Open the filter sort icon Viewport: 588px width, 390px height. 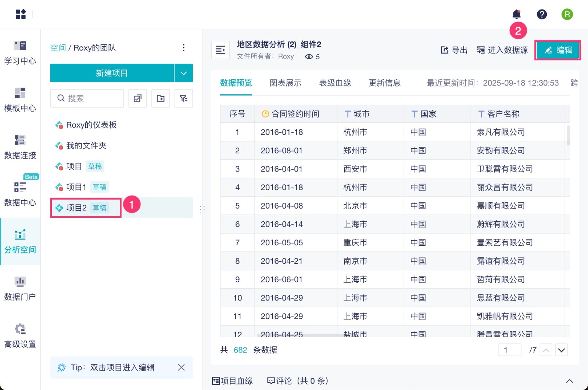point(183,98)
